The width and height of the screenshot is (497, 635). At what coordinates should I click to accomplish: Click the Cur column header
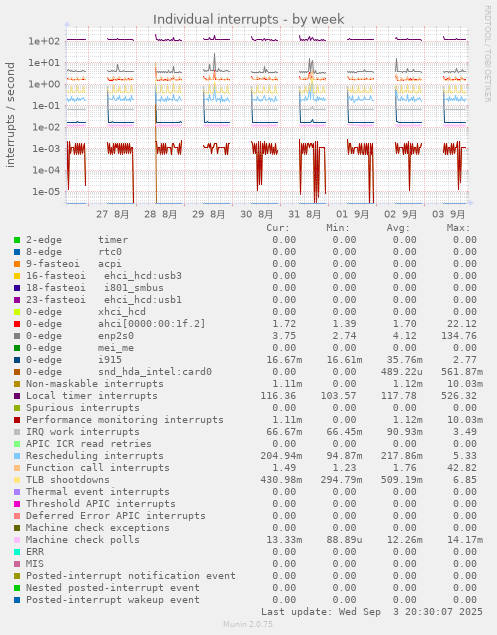[278, 228]
